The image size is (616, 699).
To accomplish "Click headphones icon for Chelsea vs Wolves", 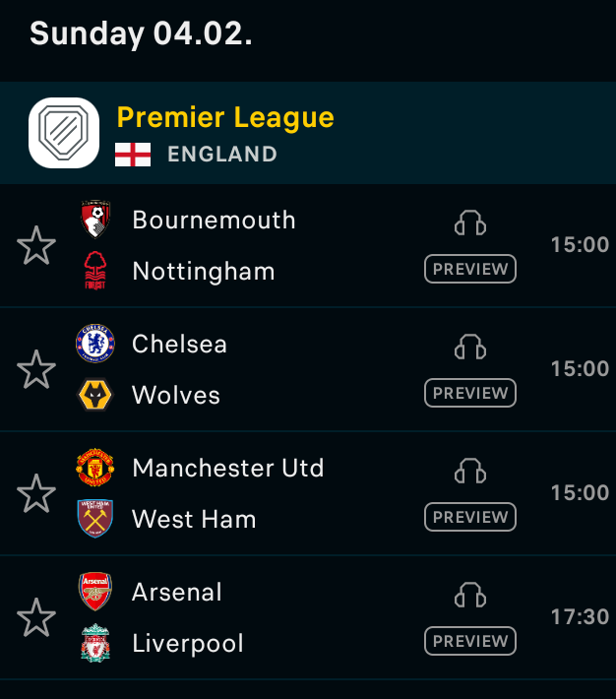I will click(x=470, y=348).
